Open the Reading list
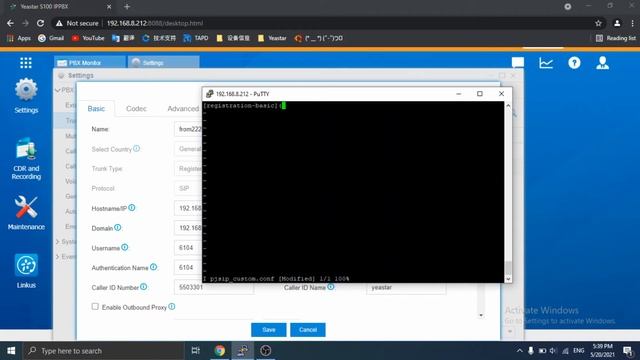 tap(616, 38)
